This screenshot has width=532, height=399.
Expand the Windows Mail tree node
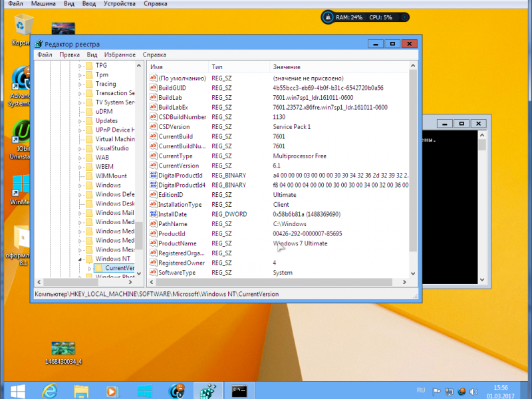80,213
